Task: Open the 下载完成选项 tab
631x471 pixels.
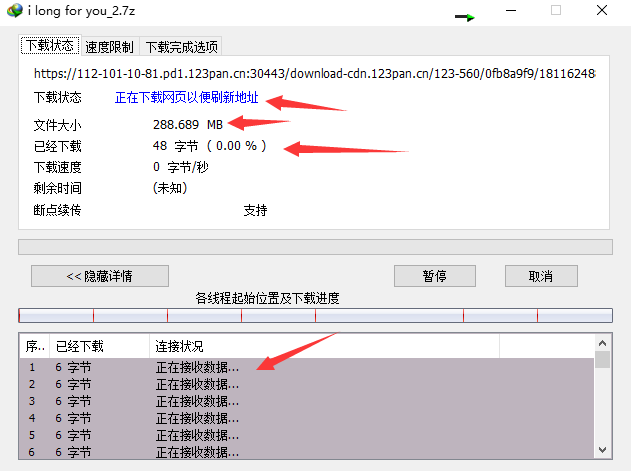Action: [x=181, y=47]
